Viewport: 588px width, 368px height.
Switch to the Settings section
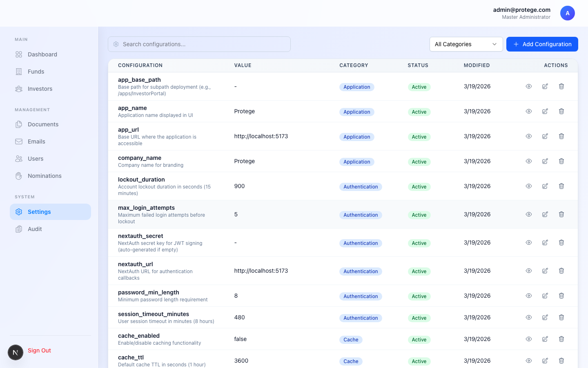click(x=39, y=212)
